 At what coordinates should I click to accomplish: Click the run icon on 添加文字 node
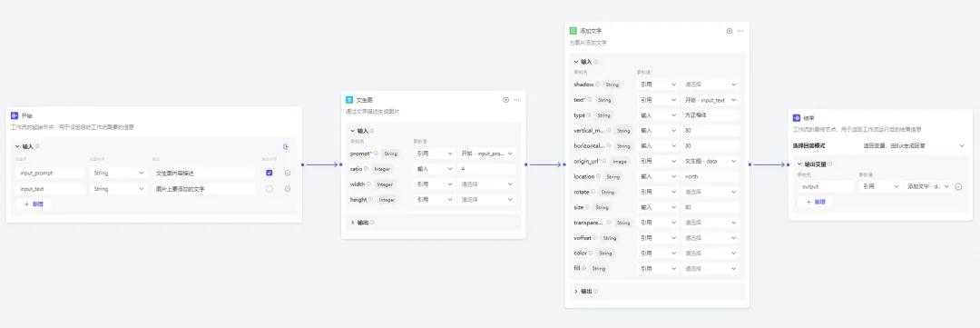pyautogui.click(x=730, y=31)
